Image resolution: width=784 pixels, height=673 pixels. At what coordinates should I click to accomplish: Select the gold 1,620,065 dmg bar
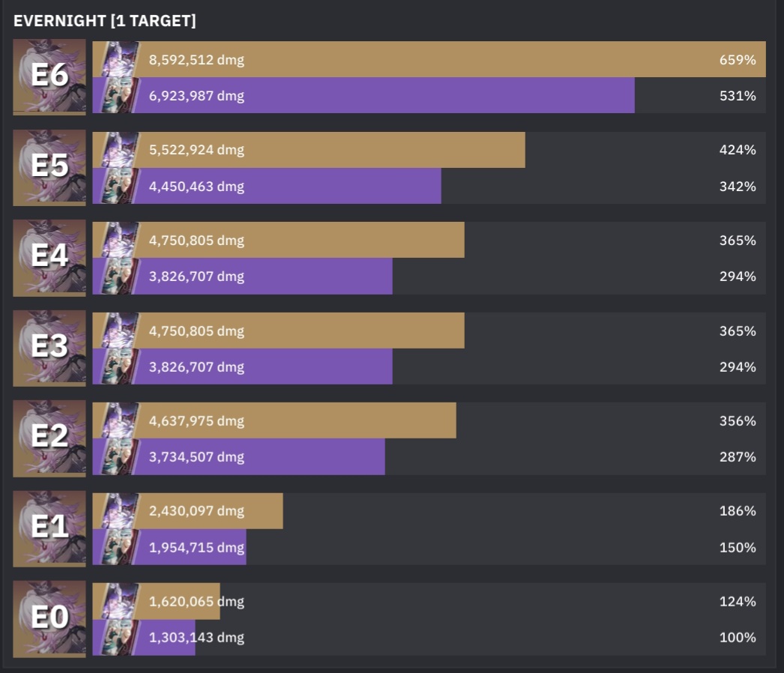click(156, 601)
